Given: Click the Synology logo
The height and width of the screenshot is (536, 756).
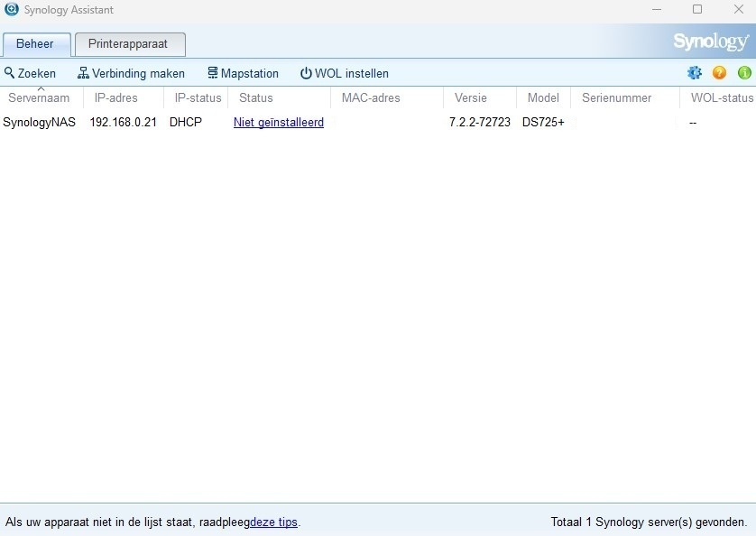Looking at the screenshot, I should pyautogui.click(x=711, y=42).
